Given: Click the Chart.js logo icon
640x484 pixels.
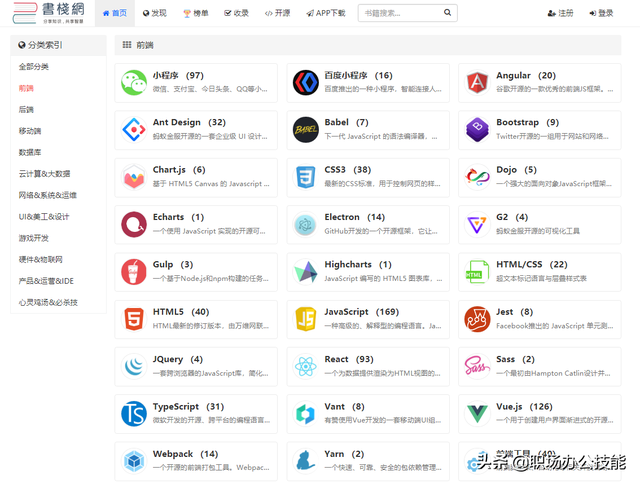Looking at the screenshot, I should pyautogui.click(x=134, y=177).
